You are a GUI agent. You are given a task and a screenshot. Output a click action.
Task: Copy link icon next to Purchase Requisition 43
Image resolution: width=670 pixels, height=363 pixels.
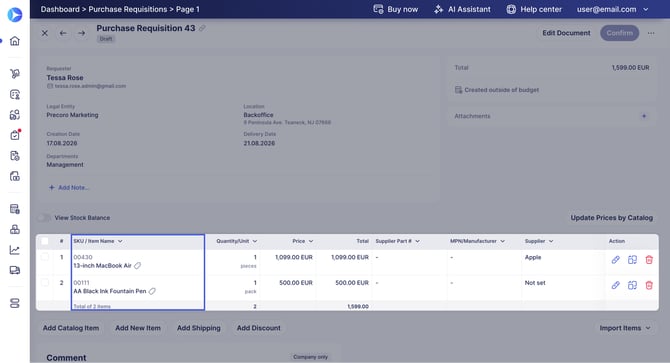pos(202,28)
